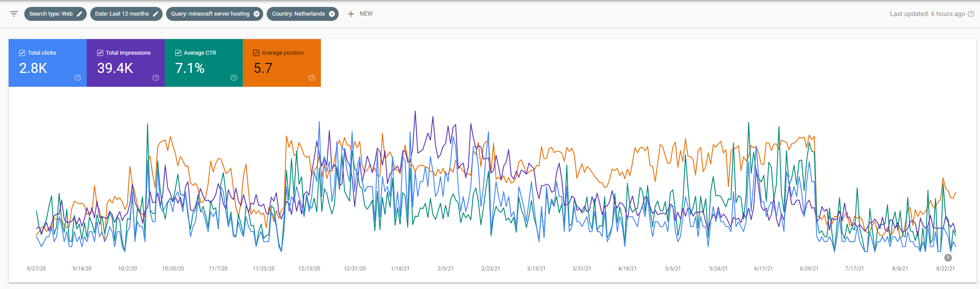Open the Date: Last 12 months chip

click(x=122, y=14)
